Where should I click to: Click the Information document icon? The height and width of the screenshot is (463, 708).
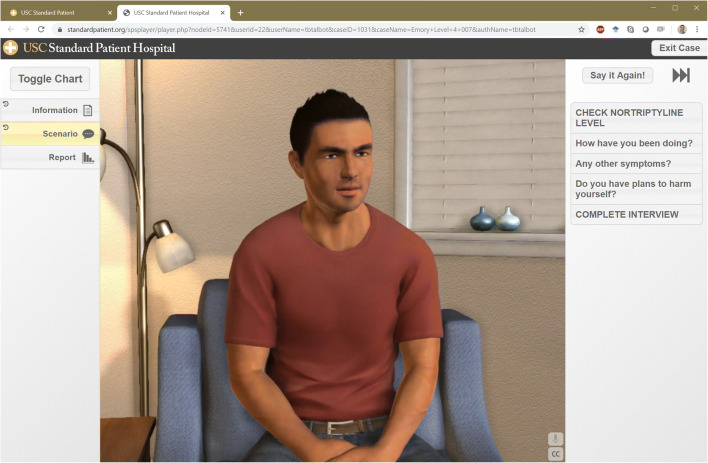tap(88, 111)
